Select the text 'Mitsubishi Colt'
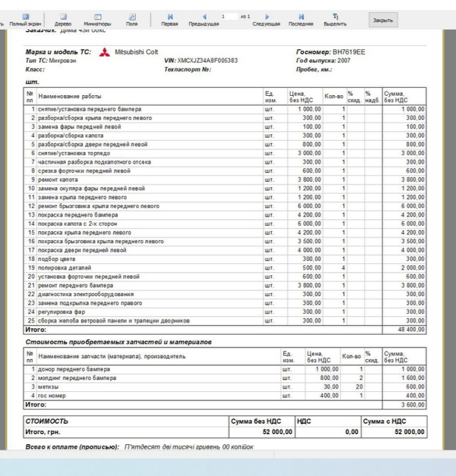Viewport: 456px width, 476px height. coord(136,52)
